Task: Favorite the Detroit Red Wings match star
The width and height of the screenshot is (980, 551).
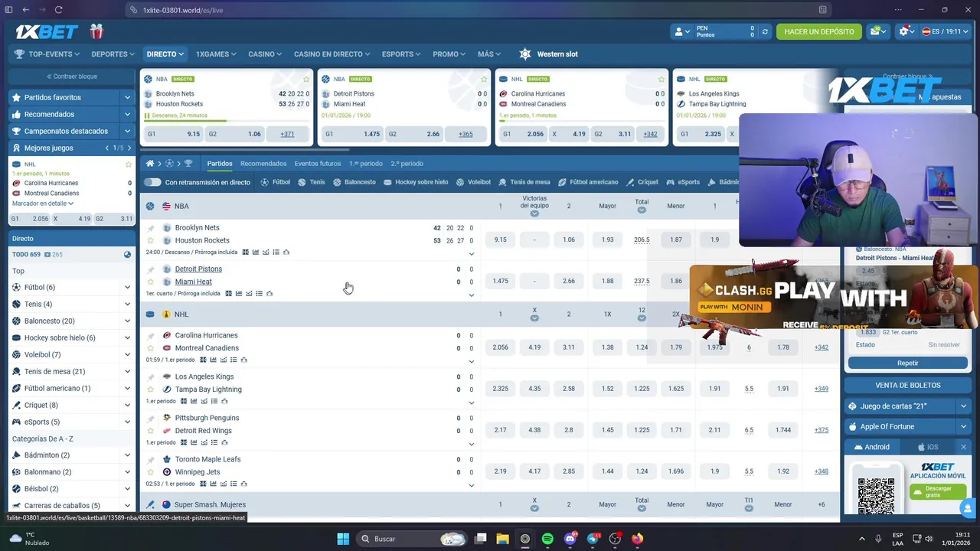Action: point(151,431)
